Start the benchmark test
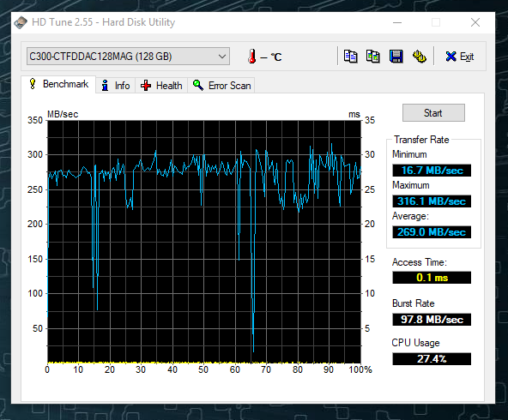This screenshot has width=508, height=420. click(433, 113)
